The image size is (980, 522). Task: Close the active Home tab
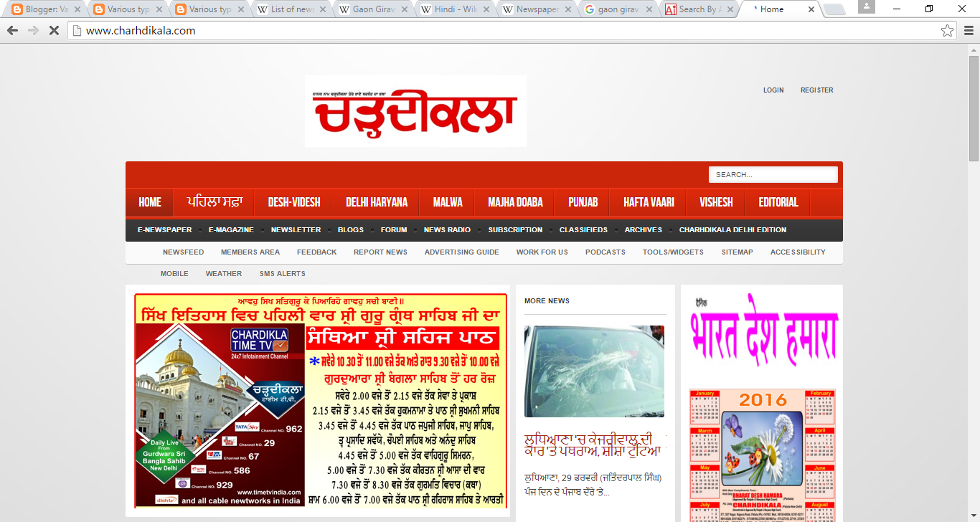(812, 10)
